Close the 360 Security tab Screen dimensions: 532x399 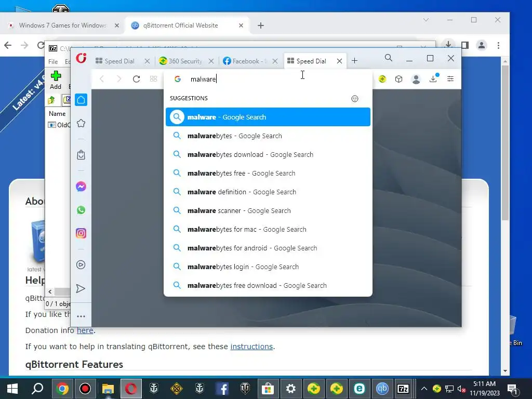(x=211, y=61)
